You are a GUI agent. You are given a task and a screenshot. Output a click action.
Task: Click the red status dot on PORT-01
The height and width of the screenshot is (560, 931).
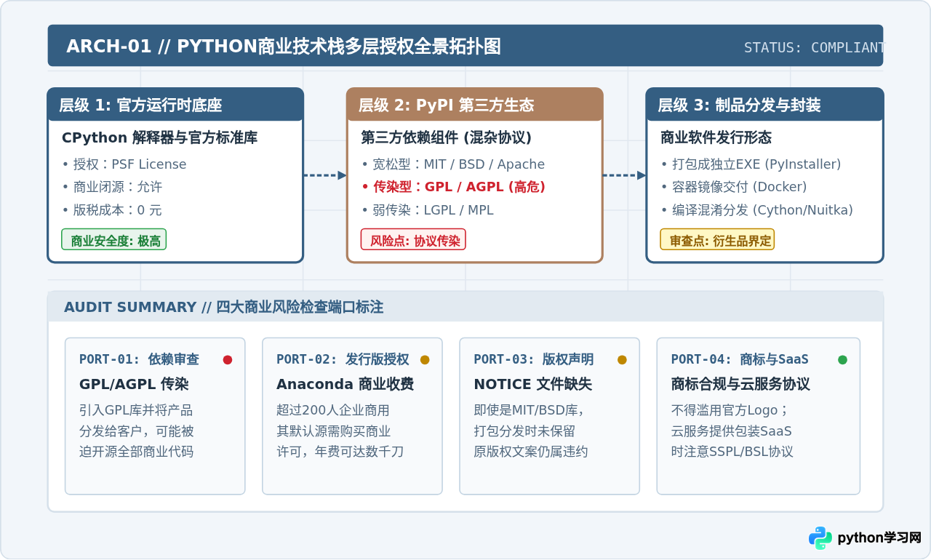pos(228,359)
